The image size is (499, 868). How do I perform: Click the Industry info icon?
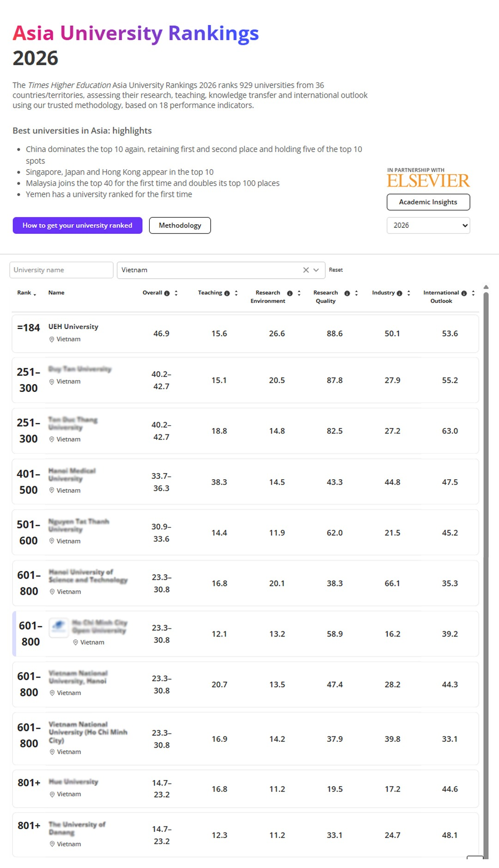(400, 293)
